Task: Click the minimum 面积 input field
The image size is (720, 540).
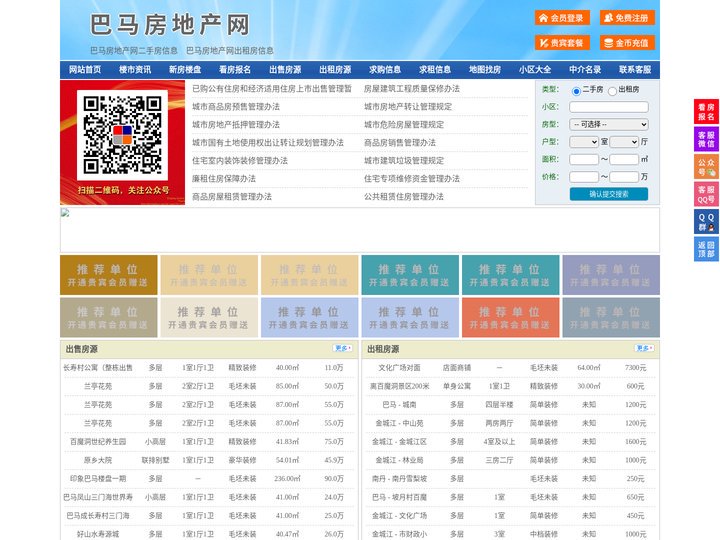Action: pos(584,159)
